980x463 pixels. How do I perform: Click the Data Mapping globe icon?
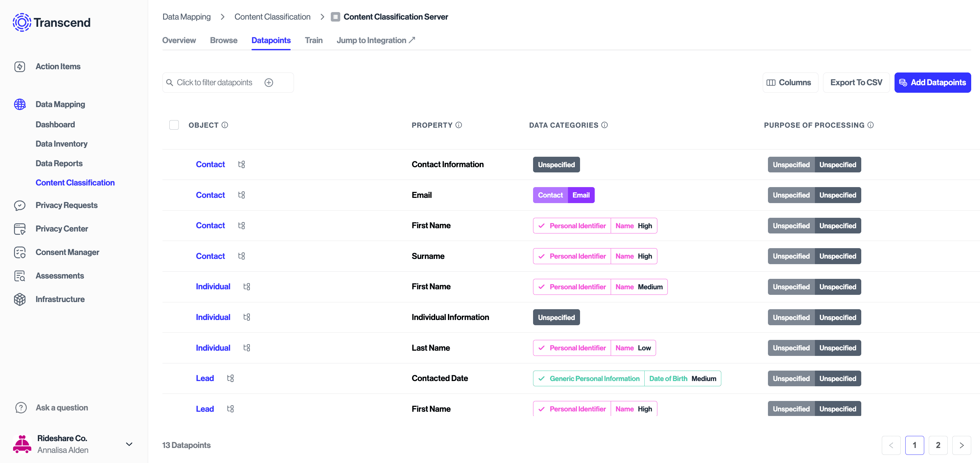pos(20,104)
